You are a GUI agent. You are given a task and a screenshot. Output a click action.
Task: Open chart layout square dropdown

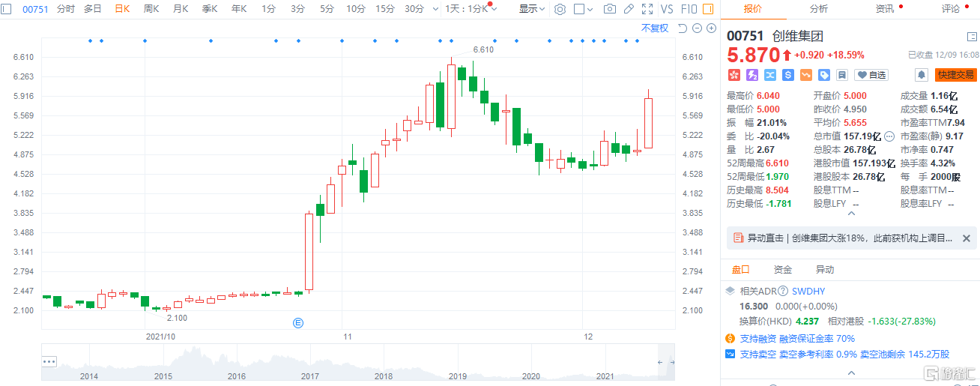pos(584,9)
